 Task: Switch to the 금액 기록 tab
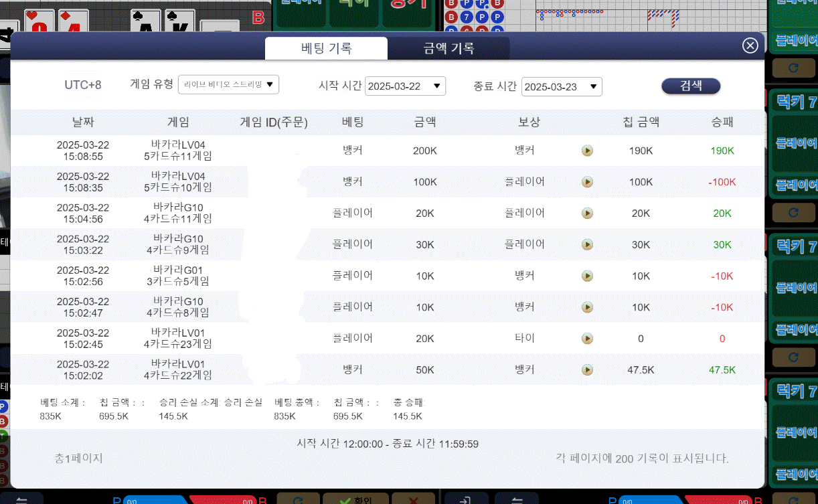tap(448, 48)
